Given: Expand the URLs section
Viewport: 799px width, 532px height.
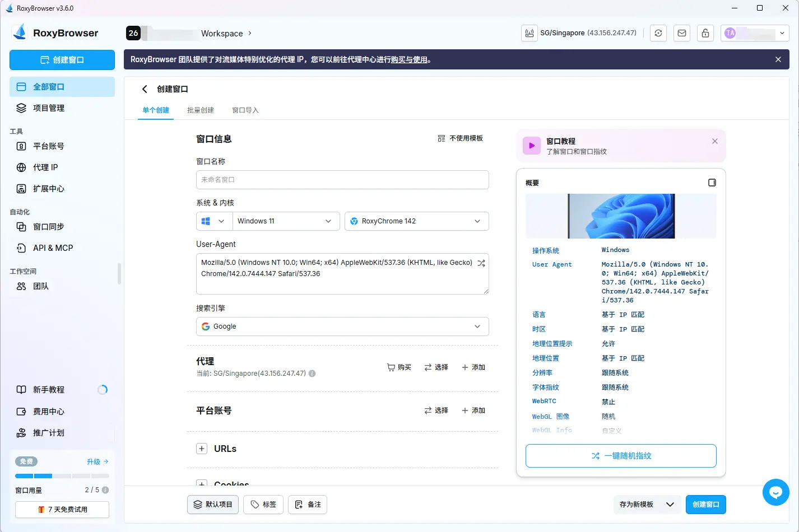Looking at the screenshot, I should click(x=202, y=448).
